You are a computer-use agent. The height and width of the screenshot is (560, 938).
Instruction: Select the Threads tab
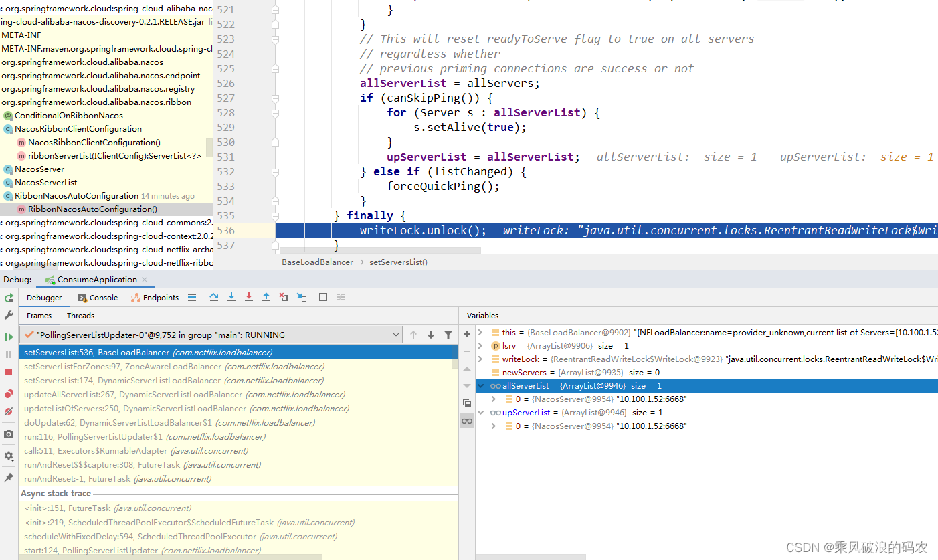(80, 316)
